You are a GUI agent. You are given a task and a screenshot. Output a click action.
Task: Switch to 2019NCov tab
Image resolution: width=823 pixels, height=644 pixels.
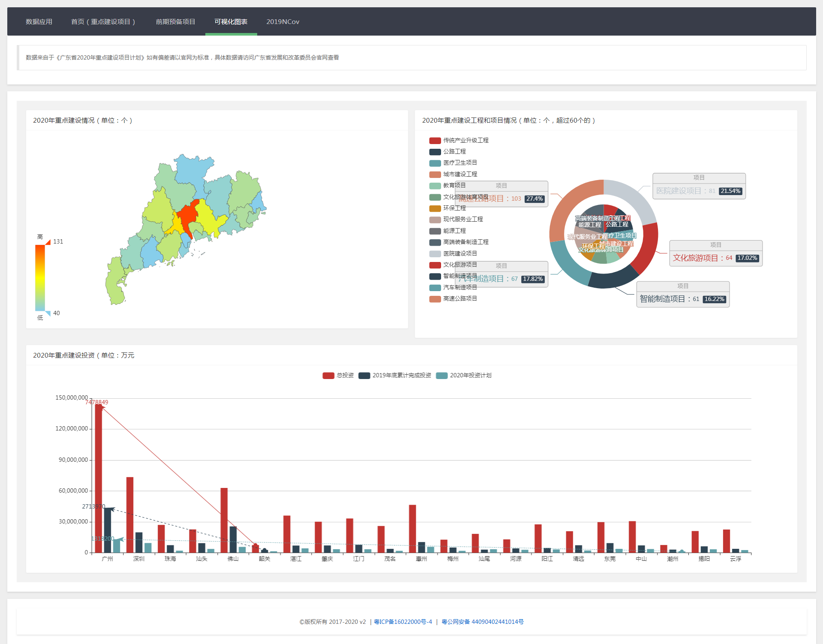(x=282, y=22)
